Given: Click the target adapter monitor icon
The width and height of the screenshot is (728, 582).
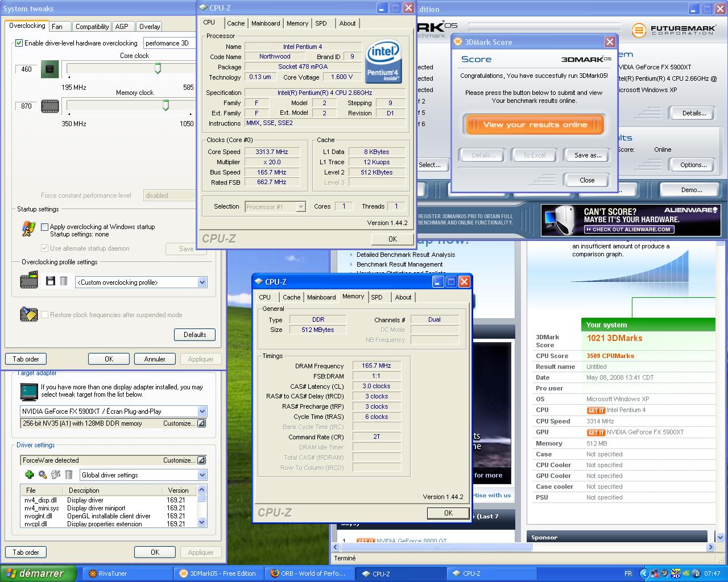Looking at the screenshot, I should [x=28, y=391].
